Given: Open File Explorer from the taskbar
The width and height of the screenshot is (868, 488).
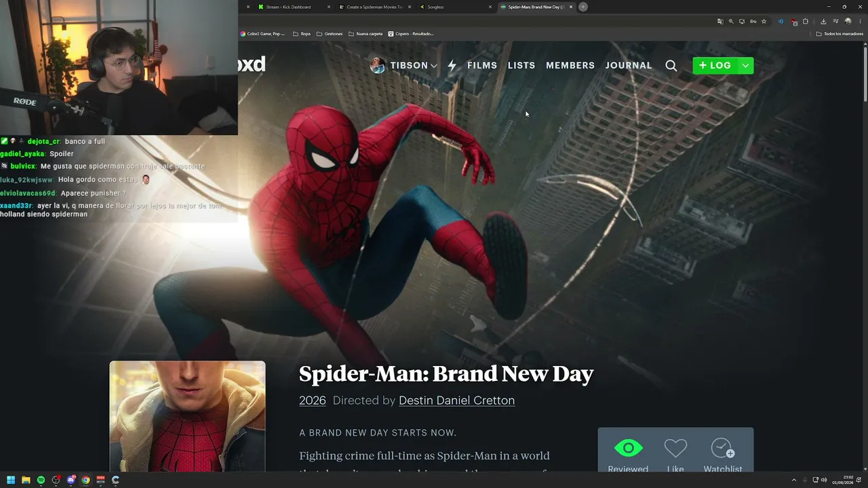Looking at the screenshot, I should [26, 480].
